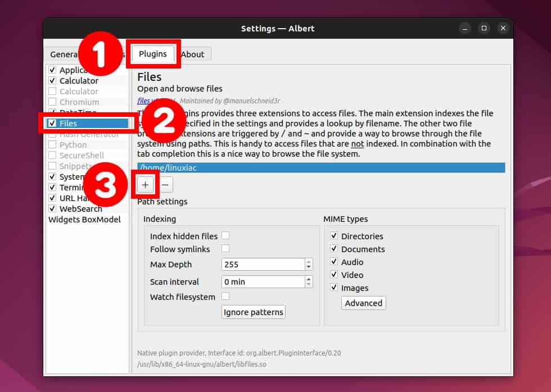This screenshot has height=392, width=551.
Task: Enable Follow symlinks
Action: coord(225,248)
